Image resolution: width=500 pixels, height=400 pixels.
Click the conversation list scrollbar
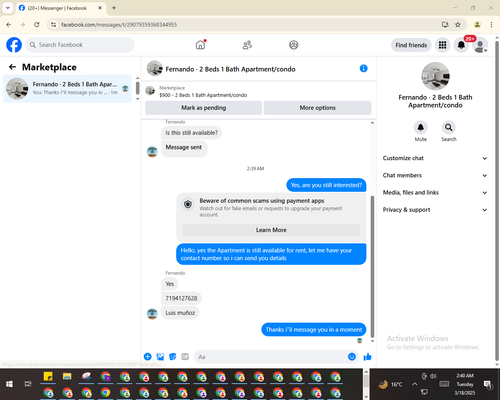pos(137,88)
